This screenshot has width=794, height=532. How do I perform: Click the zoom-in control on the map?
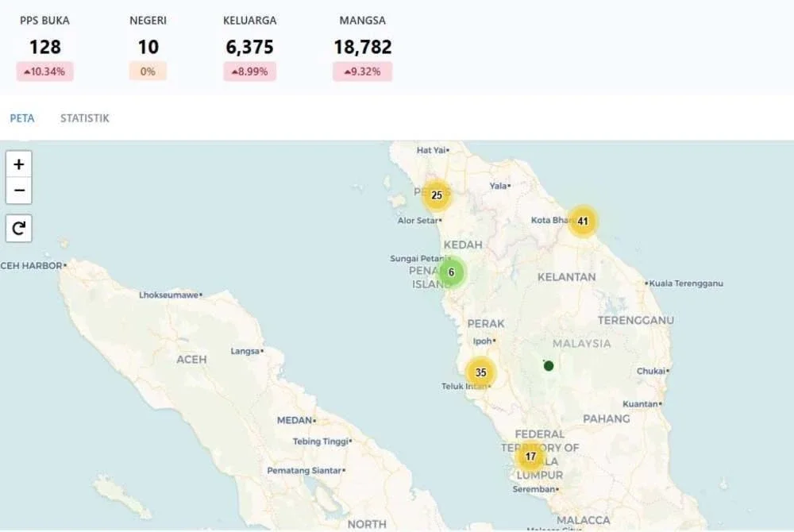coord(18,164)
